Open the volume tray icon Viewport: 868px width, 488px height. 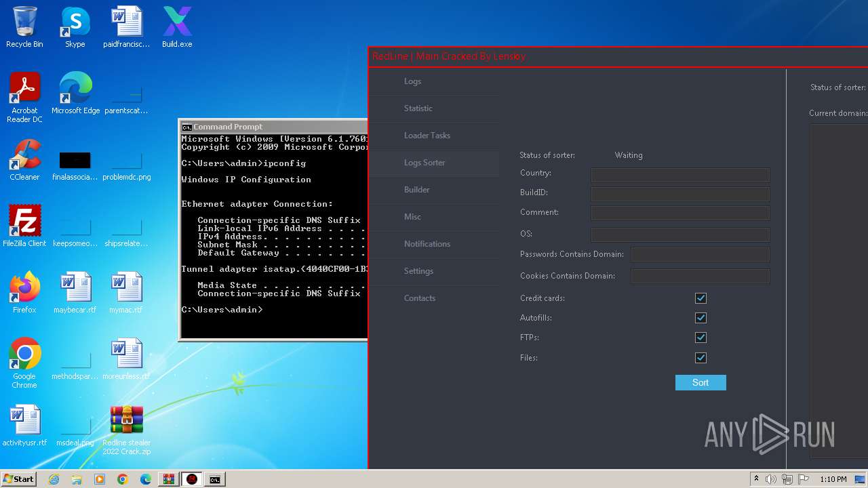coord(771,479)
